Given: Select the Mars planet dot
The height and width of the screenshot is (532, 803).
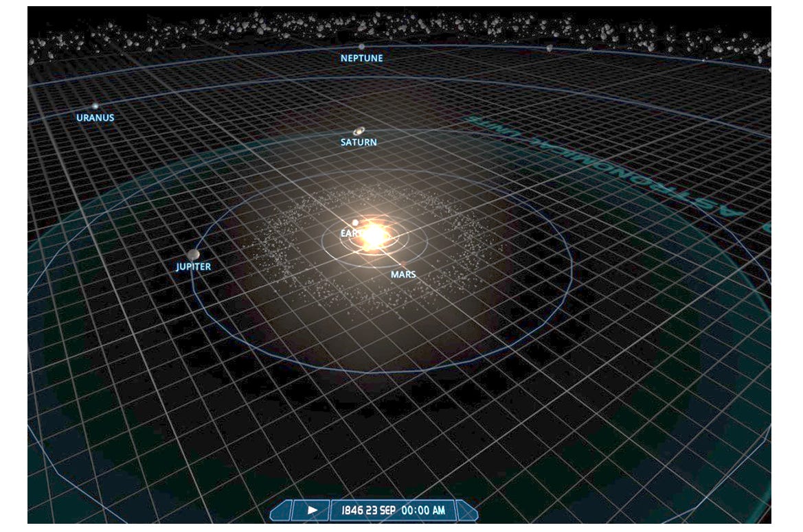Looking at the screenshot, I should click(403, 264).
